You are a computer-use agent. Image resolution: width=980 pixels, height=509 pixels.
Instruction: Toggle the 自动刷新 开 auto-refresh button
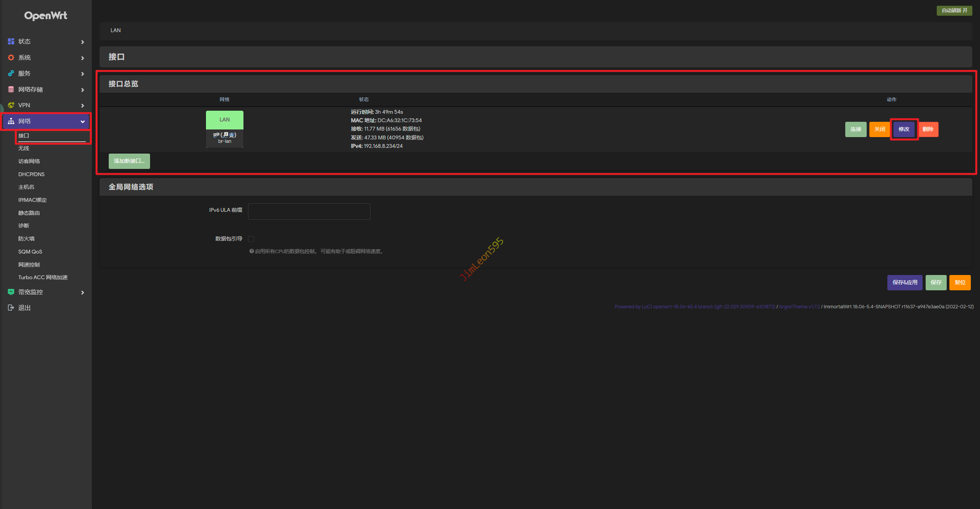click(x=954, y=10)
